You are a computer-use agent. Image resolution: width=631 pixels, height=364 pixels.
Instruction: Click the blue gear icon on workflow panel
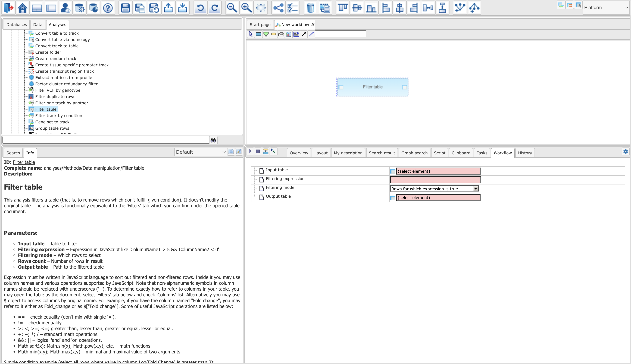coord(626,152)
